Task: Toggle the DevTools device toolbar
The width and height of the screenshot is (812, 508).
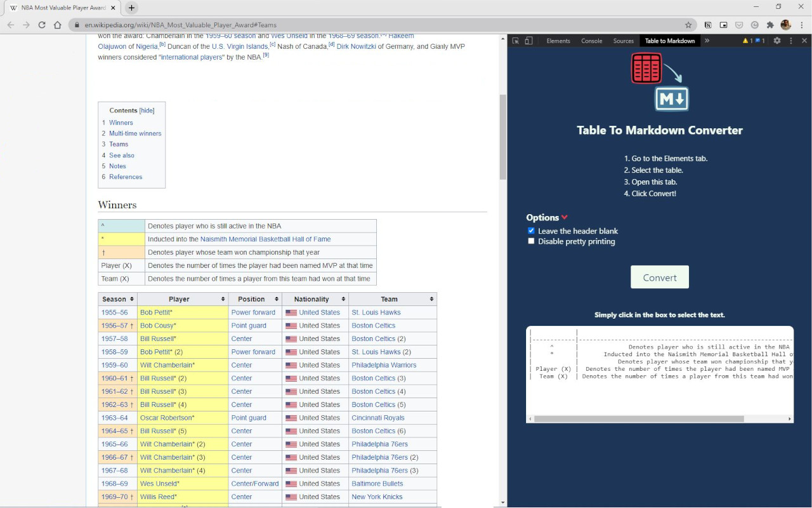Action: (528, 41)
